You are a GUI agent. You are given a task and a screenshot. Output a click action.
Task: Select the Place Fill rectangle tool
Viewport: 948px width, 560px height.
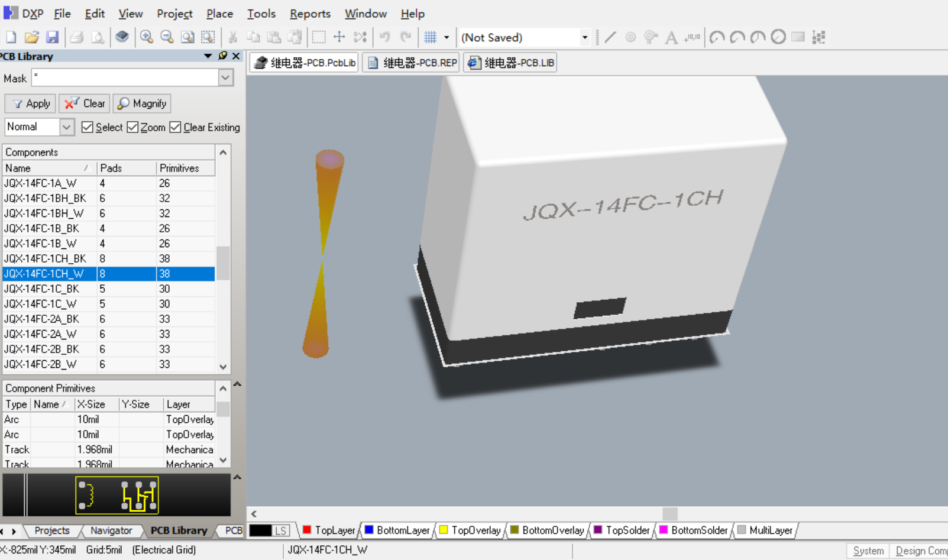pos(798,37)
